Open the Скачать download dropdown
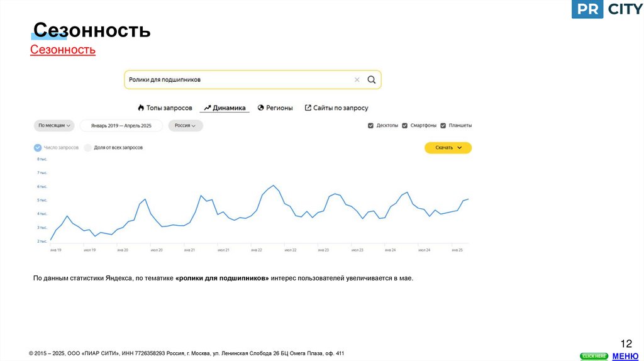Image resolution: width=644 pixels, height=361 pixels. click(x=448, y=148)
